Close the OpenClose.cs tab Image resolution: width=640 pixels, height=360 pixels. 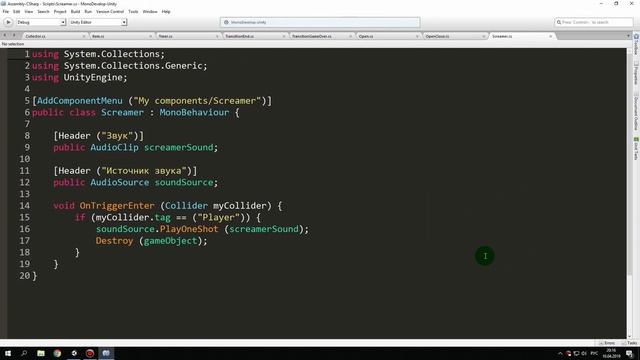(x=484, y=36)
